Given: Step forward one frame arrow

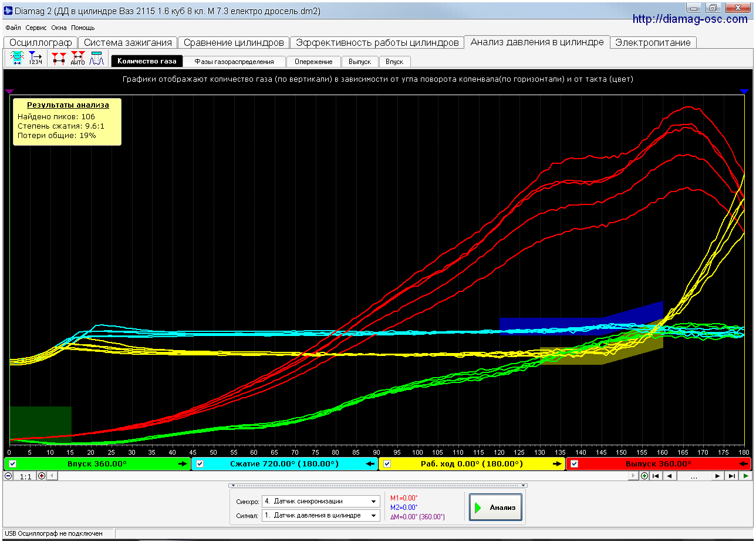Looking at the screenshot, I should coord(717,476).
